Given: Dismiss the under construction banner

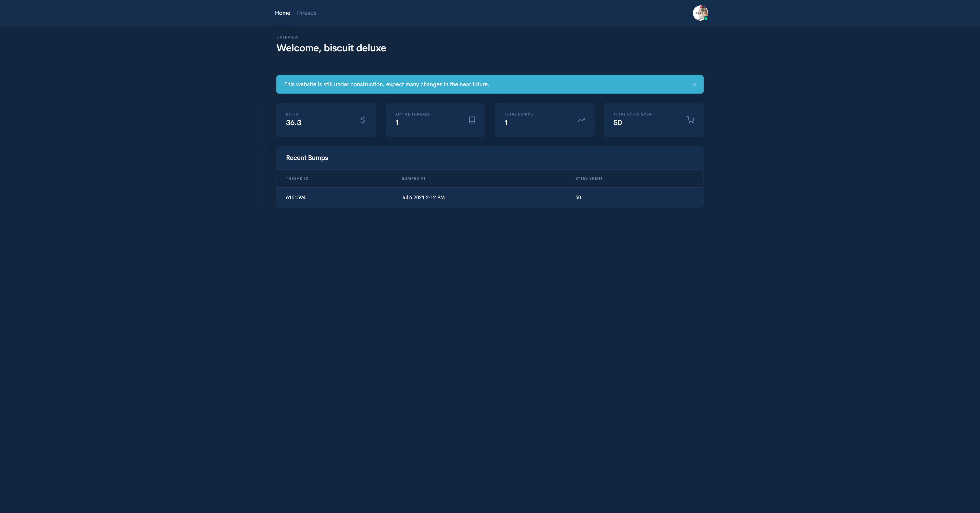Looking at the screenshot, I should (694, 84).
